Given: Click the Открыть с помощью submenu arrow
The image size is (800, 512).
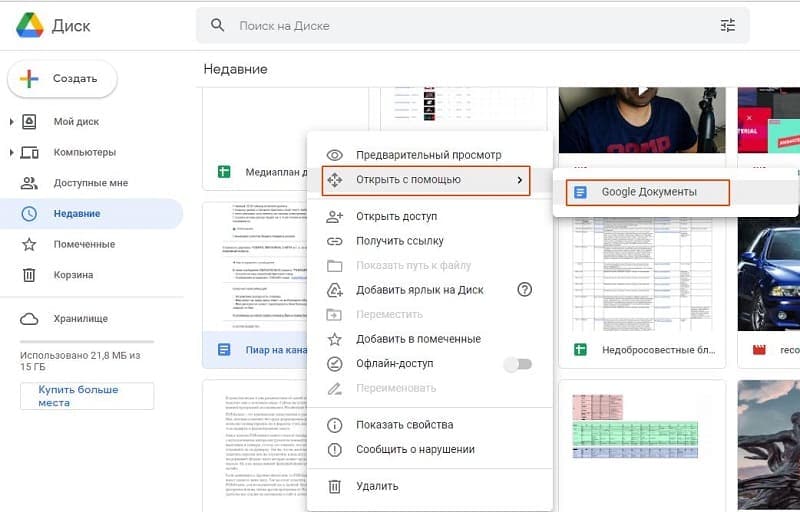Looking at the screenshot, I should coord(519,180).
